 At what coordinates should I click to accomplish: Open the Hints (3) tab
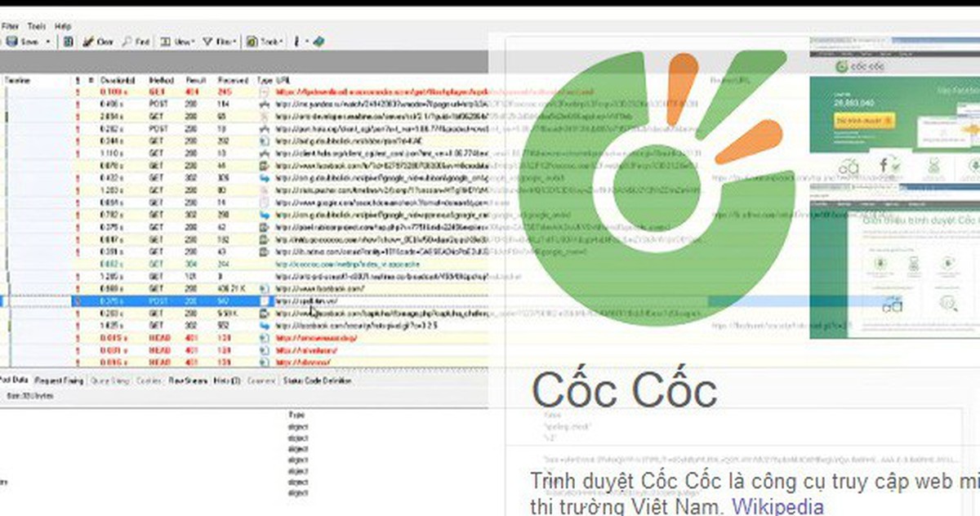tap(227, 380)
